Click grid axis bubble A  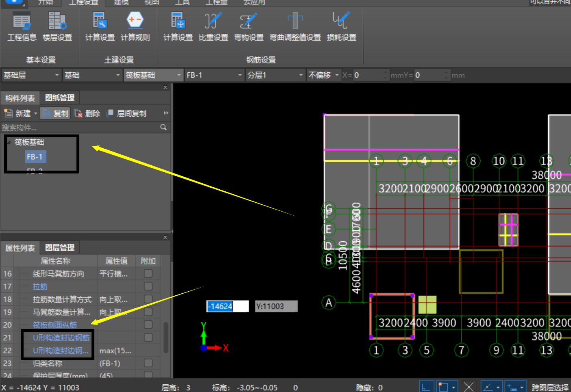point(329,303)
